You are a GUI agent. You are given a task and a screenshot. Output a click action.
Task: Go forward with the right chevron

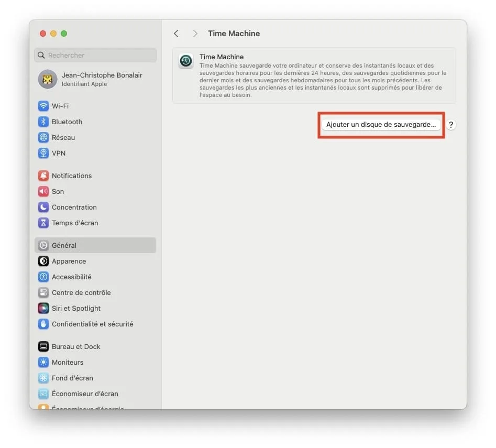(x=195, y=34)
